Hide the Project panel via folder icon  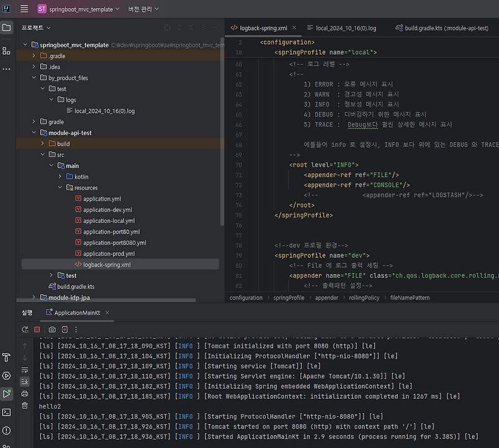6,27
